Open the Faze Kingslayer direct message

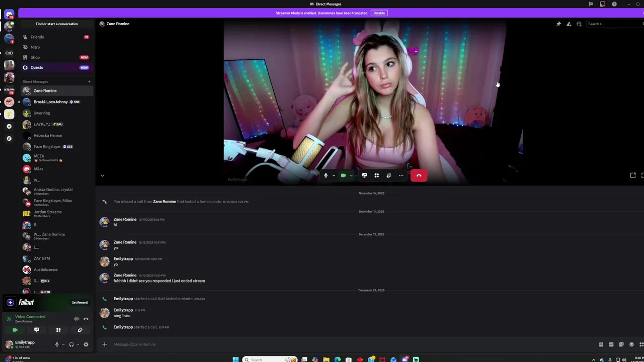56,146
